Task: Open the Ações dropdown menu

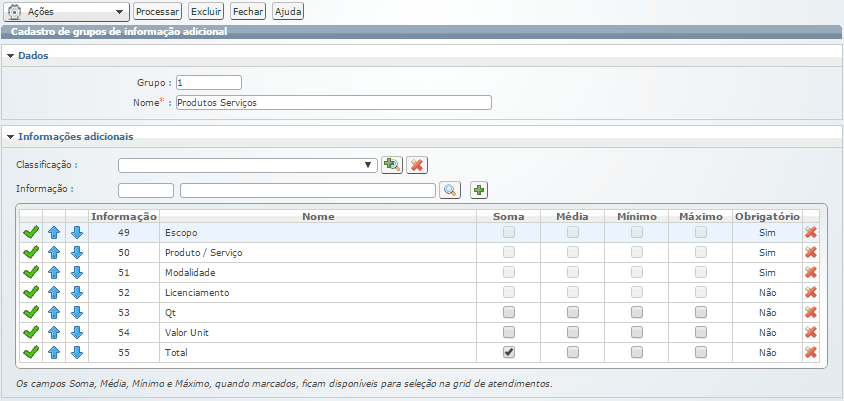Action: point(67,11)
